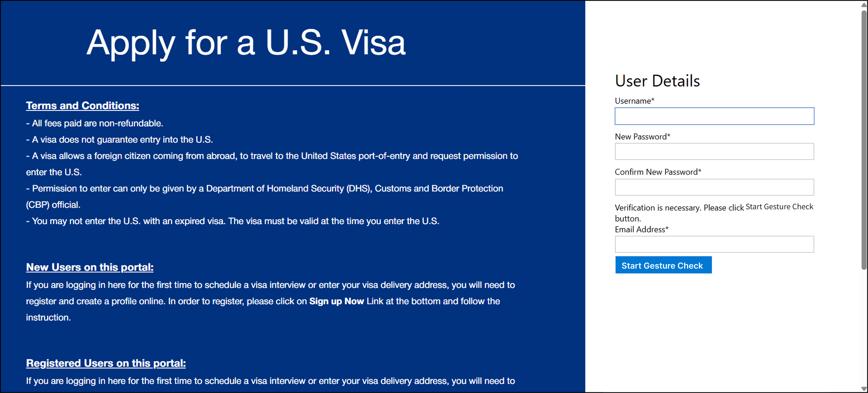The image size is (868, 393).
Task: Click the Email Address* label
Action: (x=641, y=230)
